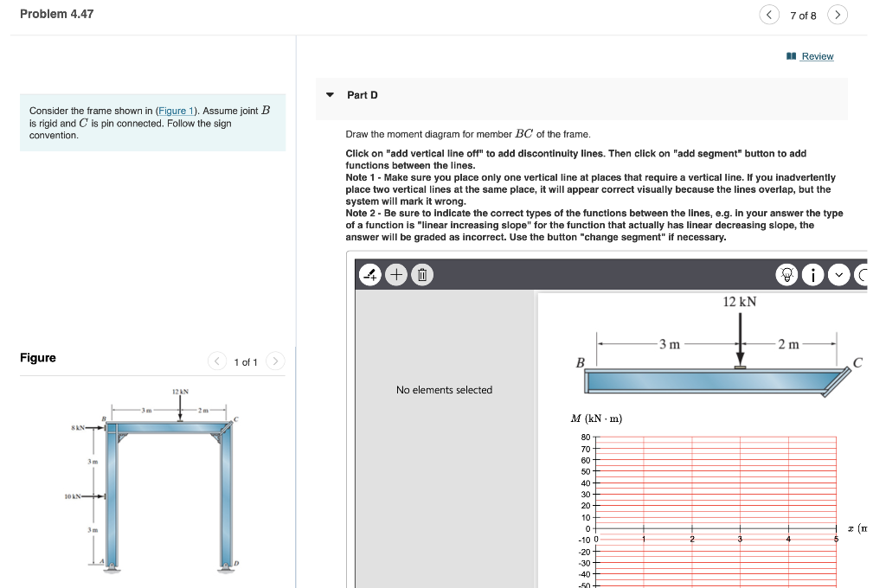Open the Figure 1 link
The width and height of the screenshot is (886, 588).
click(x=176, y=111)
